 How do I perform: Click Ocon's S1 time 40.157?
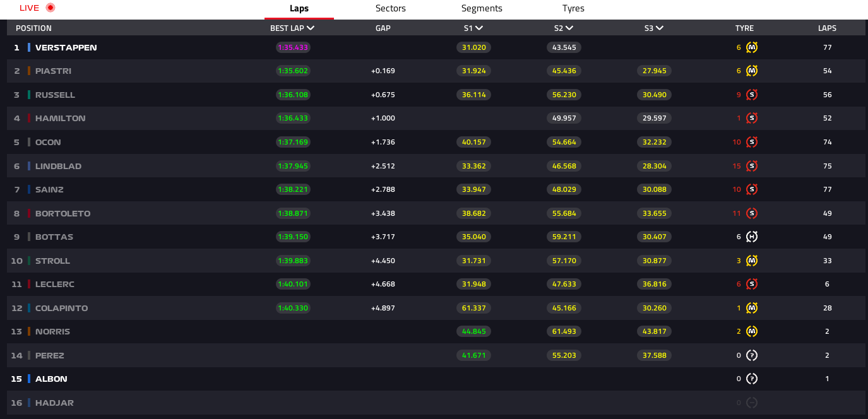point(473,142)
